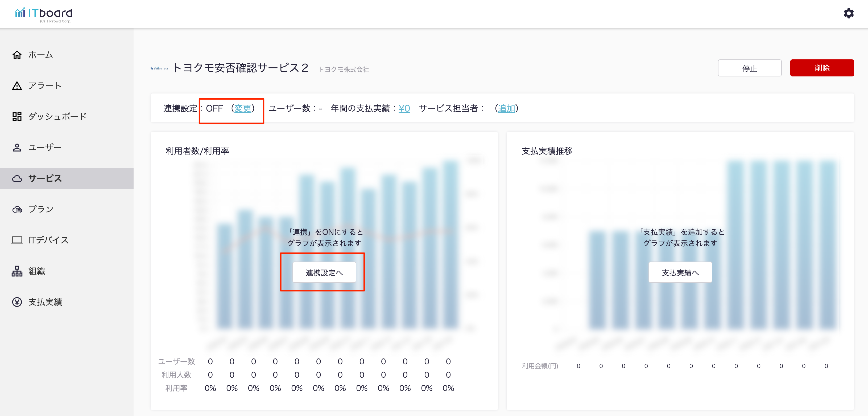This screenshot has height=416, width=868.
Task: Click the laptop IT device icon
Action: 17,240
